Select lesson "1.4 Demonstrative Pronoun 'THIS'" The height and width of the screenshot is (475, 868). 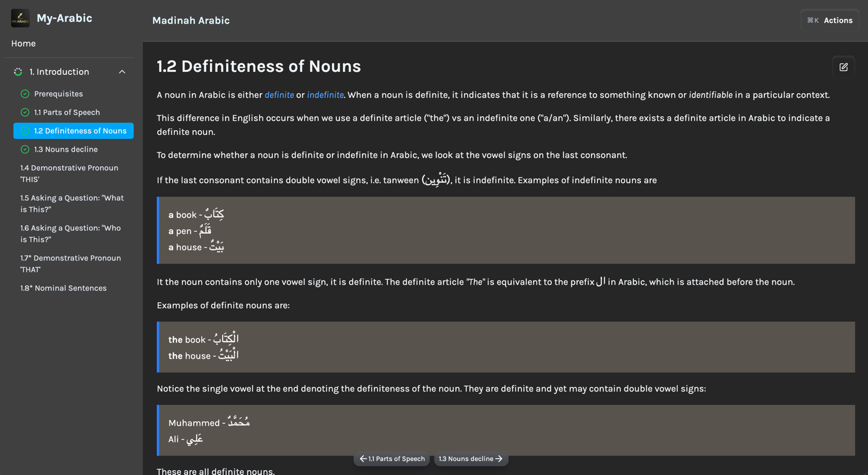(69, 173)
